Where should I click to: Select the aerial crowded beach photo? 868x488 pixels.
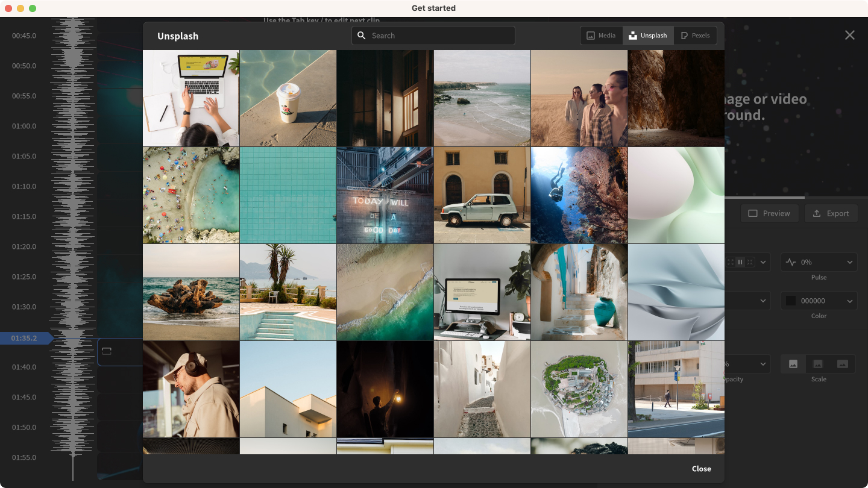pyautogui.click(x=191, y=195)
